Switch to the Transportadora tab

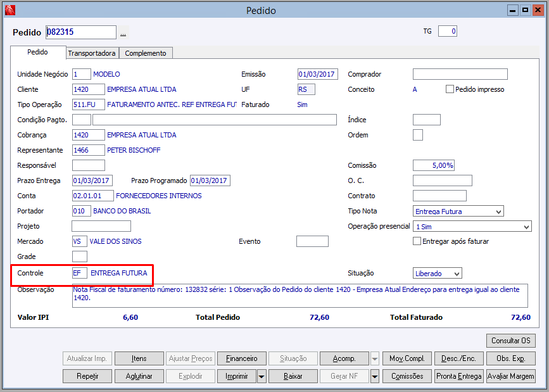(x=92, y=53)
